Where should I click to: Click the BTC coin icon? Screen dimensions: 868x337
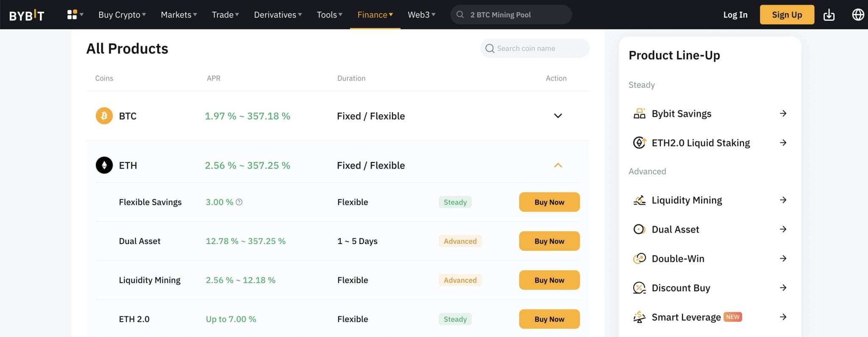(104, 116)
